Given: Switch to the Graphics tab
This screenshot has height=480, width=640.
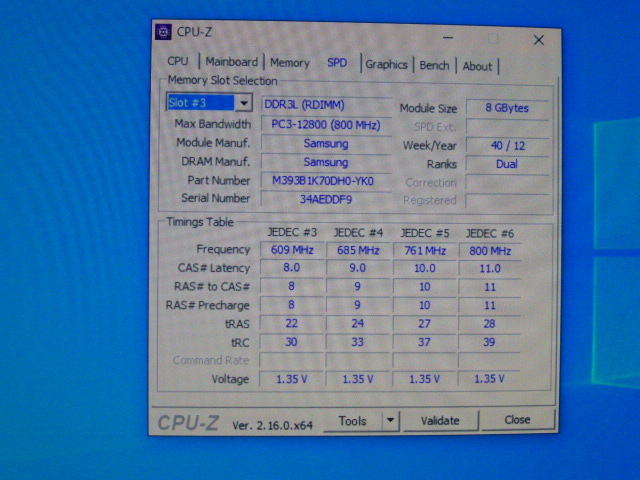Looking at the screenshot, I should click(x=386, y=64).
